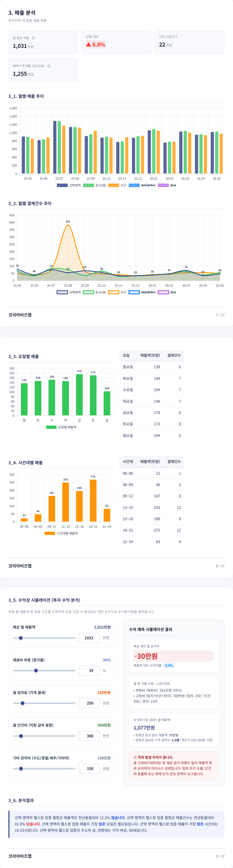Click the 1,255 만원 배후지역 매출 value
The width and height of the screenshot is (233, 868).
23,74
